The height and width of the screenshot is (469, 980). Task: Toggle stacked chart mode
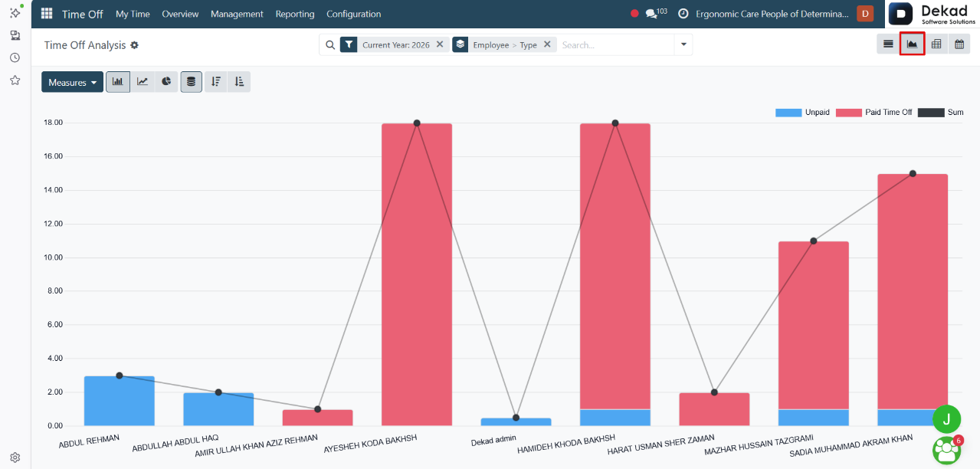[192, 82]
